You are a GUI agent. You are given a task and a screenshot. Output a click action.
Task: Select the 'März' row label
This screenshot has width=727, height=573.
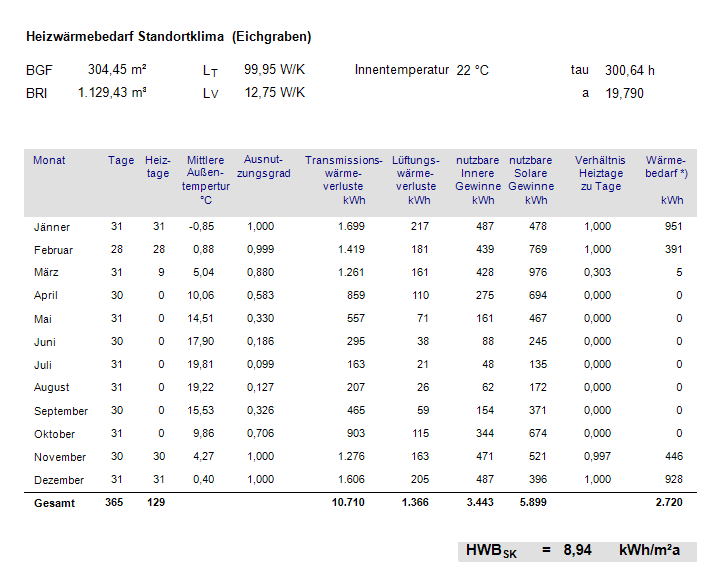tap(46, 273)
